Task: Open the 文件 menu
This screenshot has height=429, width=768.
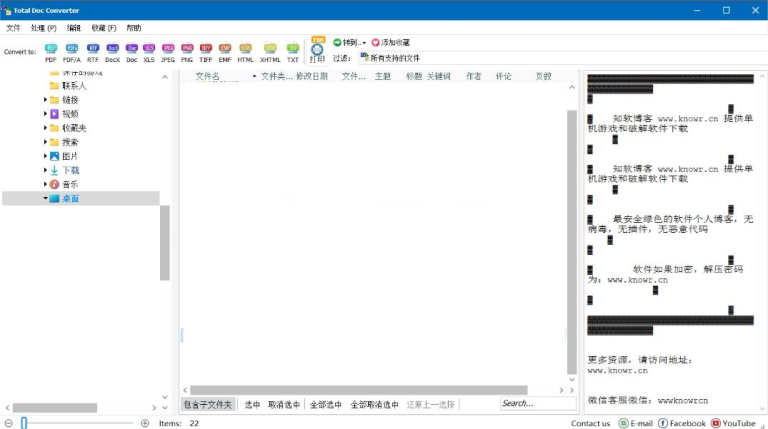Action: (x=13, y=28)
